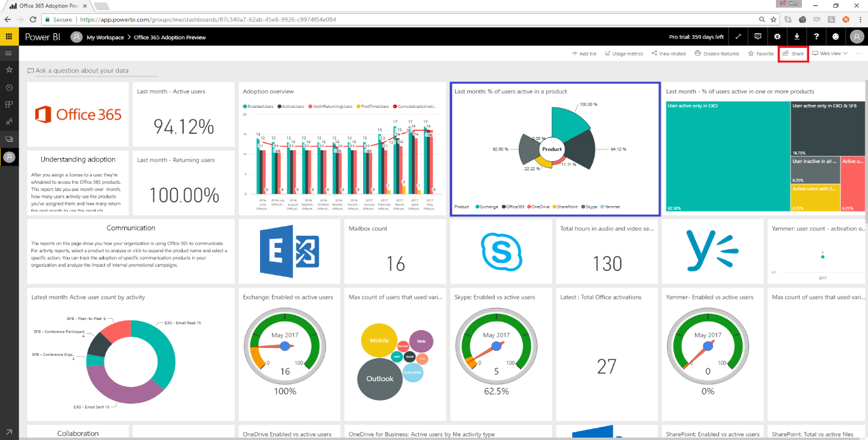The image size is (868, 440).
Task: Click the Yammer logo tile
Action: (x=713, y=251)
